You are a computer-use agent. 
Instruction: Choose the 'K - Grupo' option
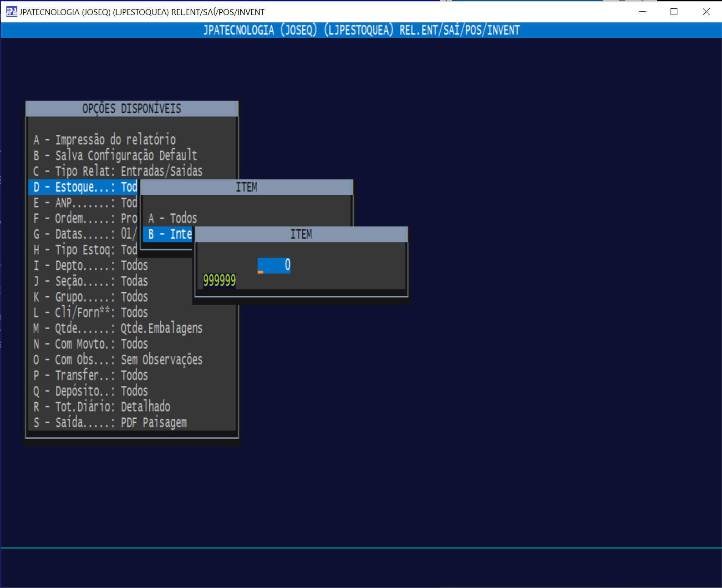click(x=90, y=297)
